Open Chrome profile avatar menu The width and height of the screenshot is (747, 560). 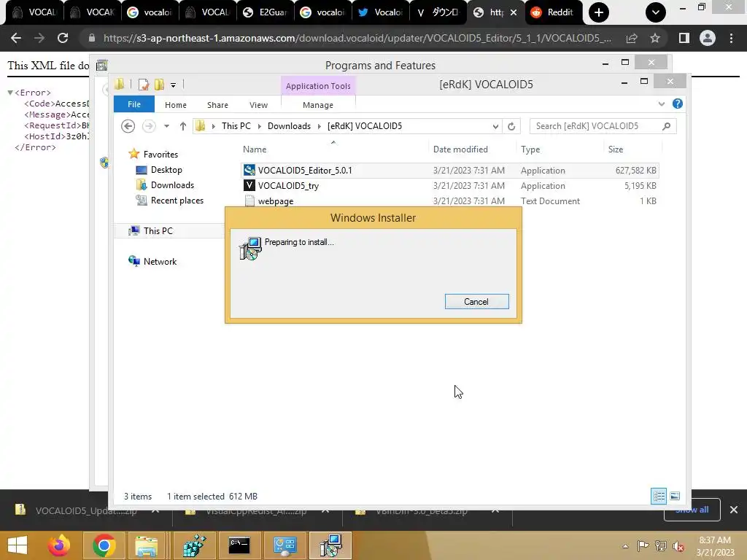click(708, 38)
